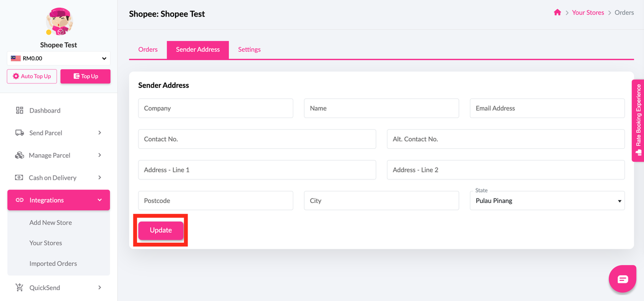644x301 pixels.
Task: Expand the Send Parcel chevron
Action: pos(100,133)
